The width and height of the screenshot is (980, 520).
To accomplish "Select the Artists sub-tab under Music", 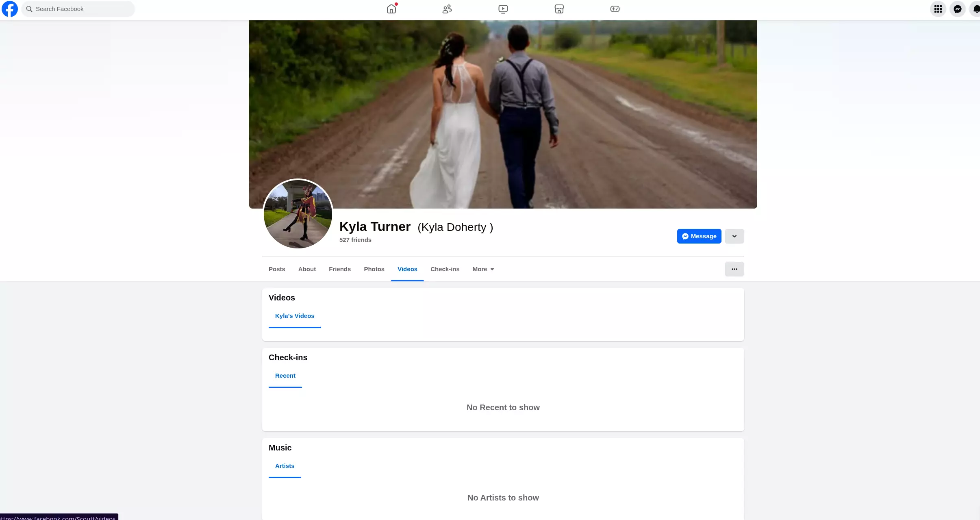I will 285,466.
